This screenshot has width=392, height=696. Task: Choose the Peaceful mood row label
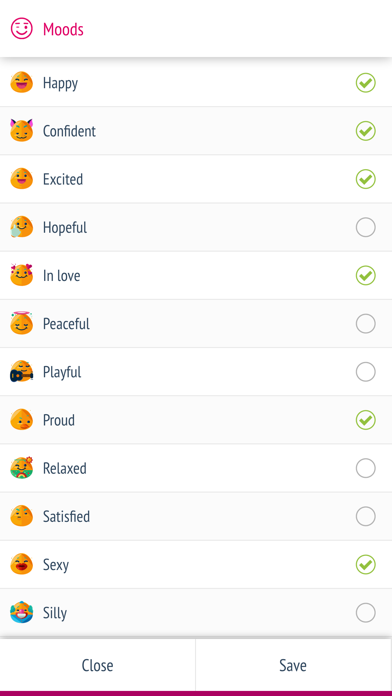[66, 324]
